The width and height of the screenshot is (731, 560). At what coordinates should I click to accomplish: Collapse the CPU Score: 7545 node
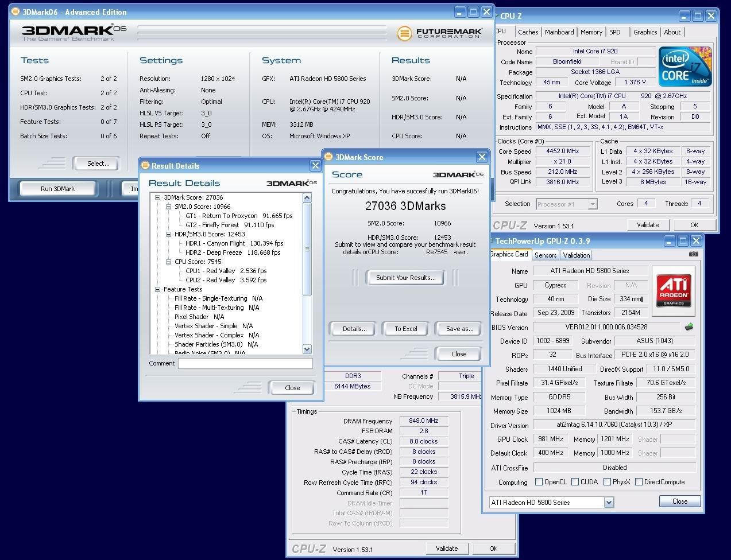click(169, 262)
